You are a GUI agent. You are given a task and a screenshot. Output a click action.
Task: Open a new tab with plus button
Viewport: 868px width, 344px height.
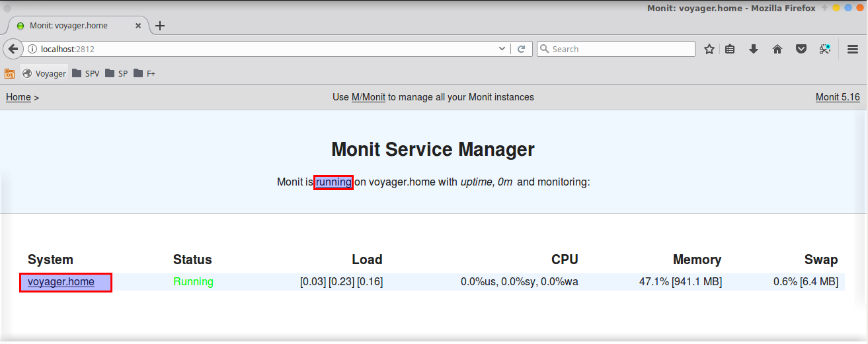[159, 26]
